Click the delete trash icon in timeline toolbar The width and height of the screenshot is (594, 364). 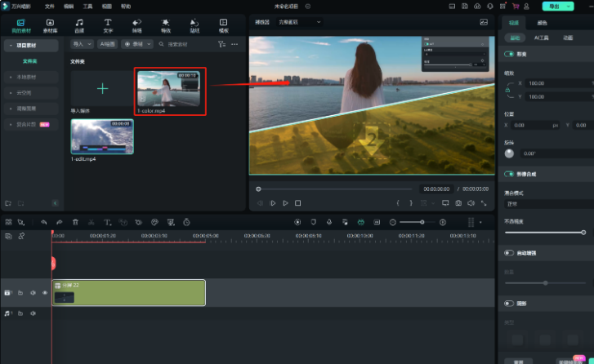pyautogui.click(x=75, y=222)
